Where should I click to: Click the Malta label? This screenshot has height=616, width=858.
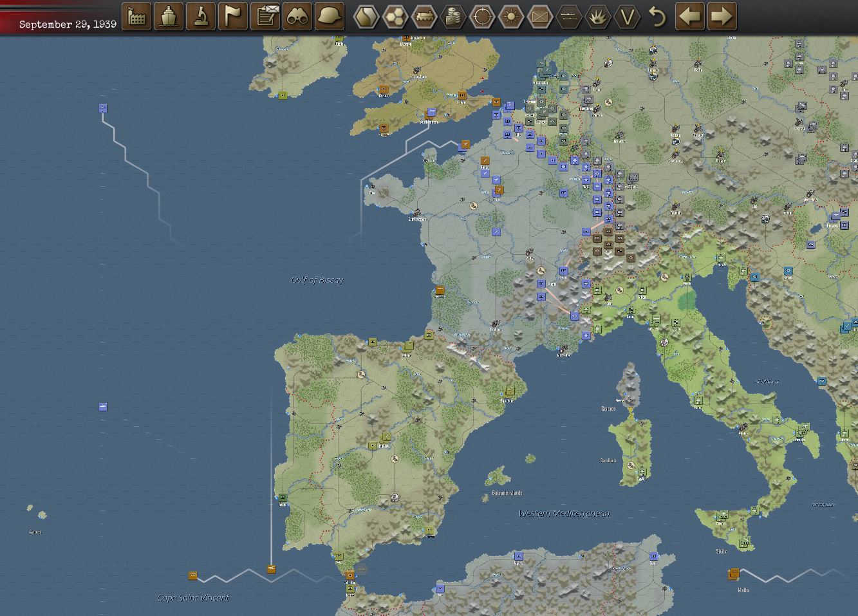click(x=743, y=590)
